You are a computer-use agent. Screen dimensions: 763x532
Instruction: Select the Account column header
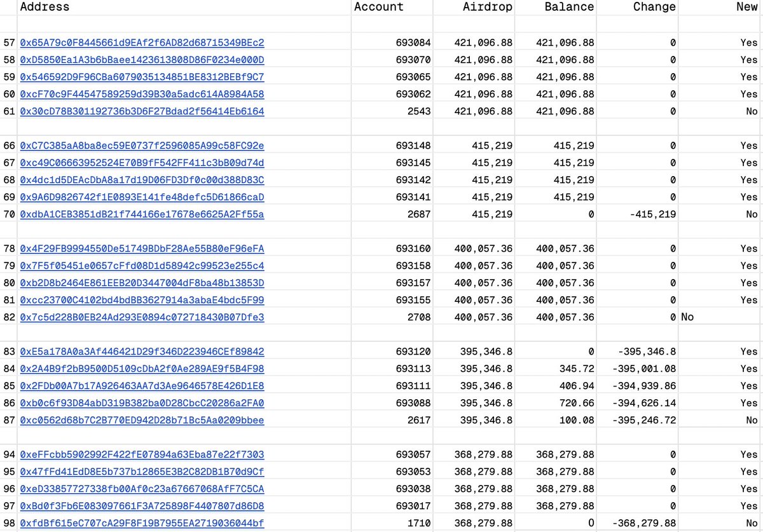pos(378,7)
